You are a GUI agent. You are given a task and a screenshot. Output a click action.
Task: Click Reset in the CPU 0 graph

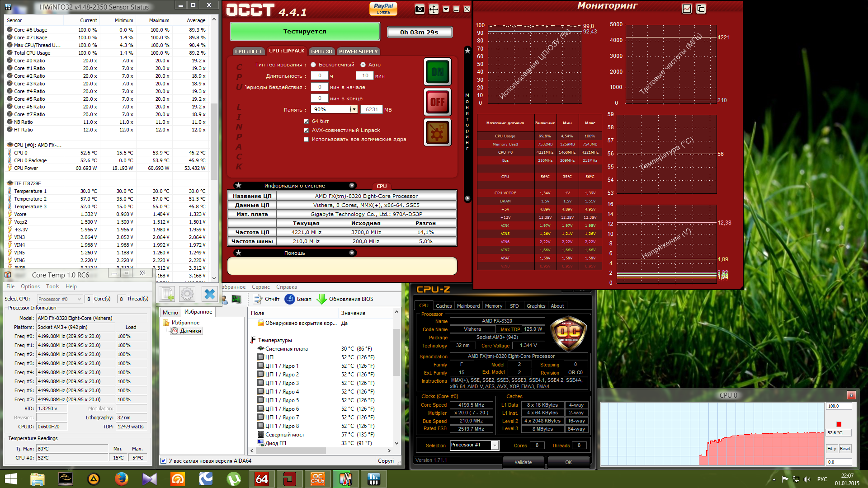(x=844, y=448)
